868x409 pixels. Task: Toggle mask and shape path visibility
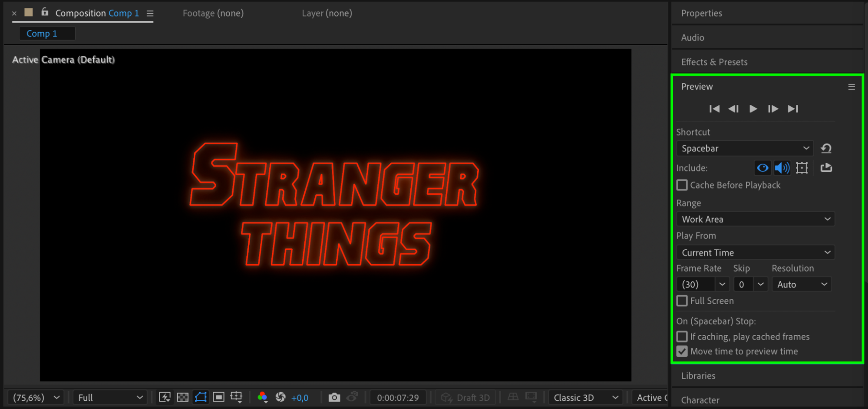point(201,397)
